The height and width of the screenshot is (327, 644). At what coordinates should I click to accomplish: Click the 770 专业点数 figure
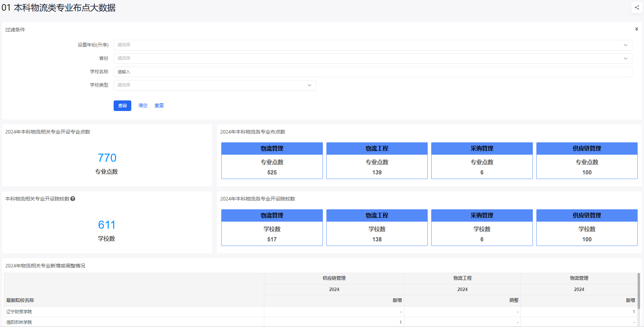[107, 158]
